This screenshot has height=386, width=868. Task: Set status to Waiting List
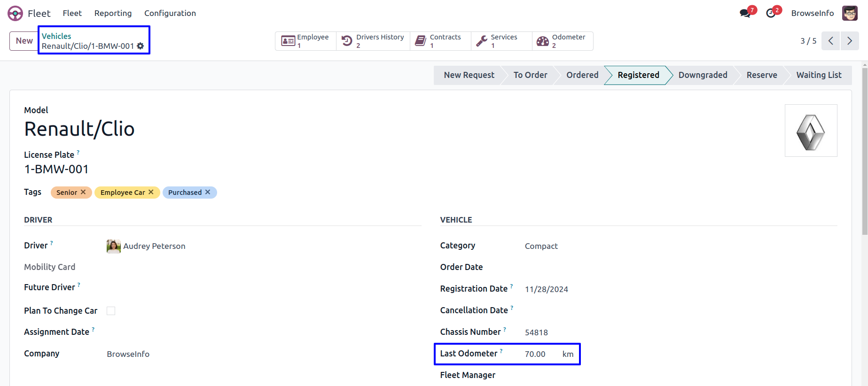pyautogui.click(x=819, y=75)
